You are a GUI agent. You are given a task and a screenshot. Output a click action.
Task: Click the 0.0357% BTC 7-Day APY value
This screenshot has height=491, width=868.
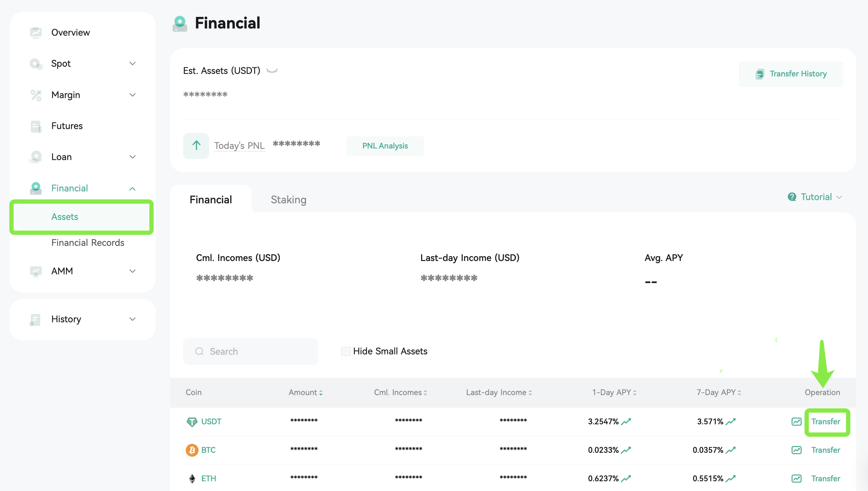coord(708,450)
